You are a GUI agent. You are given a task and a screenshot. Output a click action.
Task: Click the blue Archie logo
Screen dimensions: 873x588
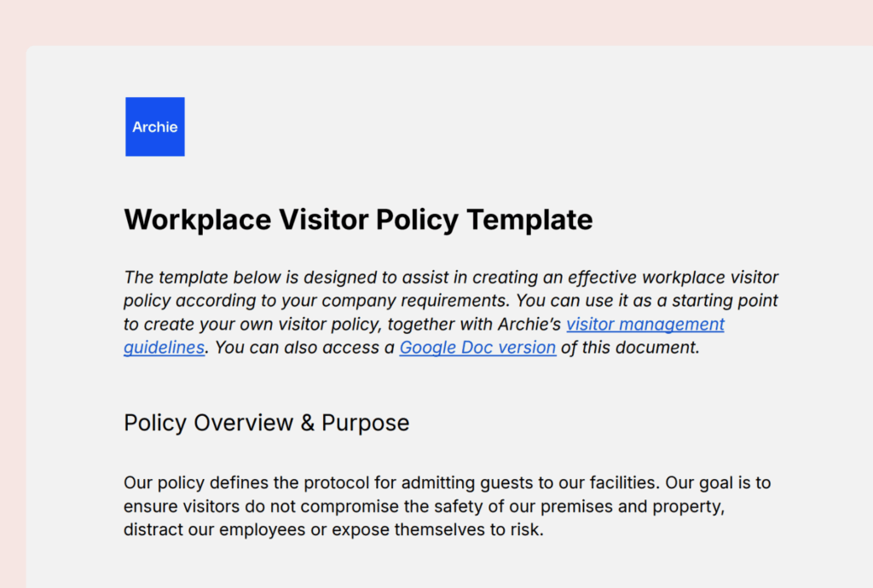[x=154, y=127]
